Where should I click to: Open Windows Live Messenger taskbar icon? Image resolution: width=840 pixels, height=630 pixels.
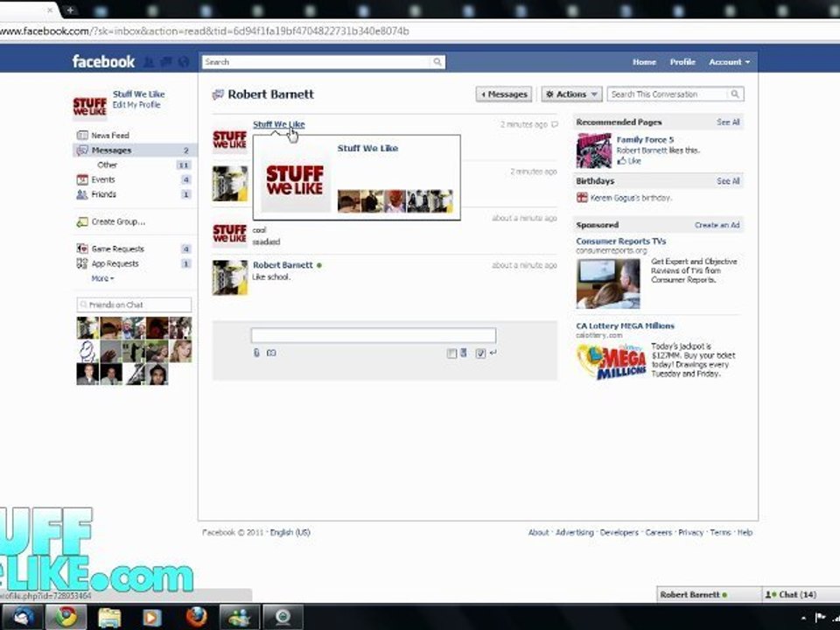tap(240, 617)
